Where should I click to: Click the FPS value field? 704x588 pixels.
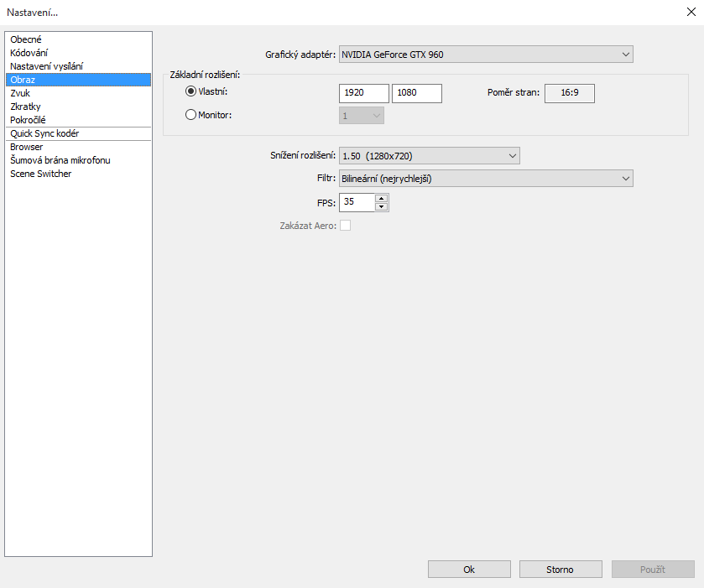click(x=357, y=202)
